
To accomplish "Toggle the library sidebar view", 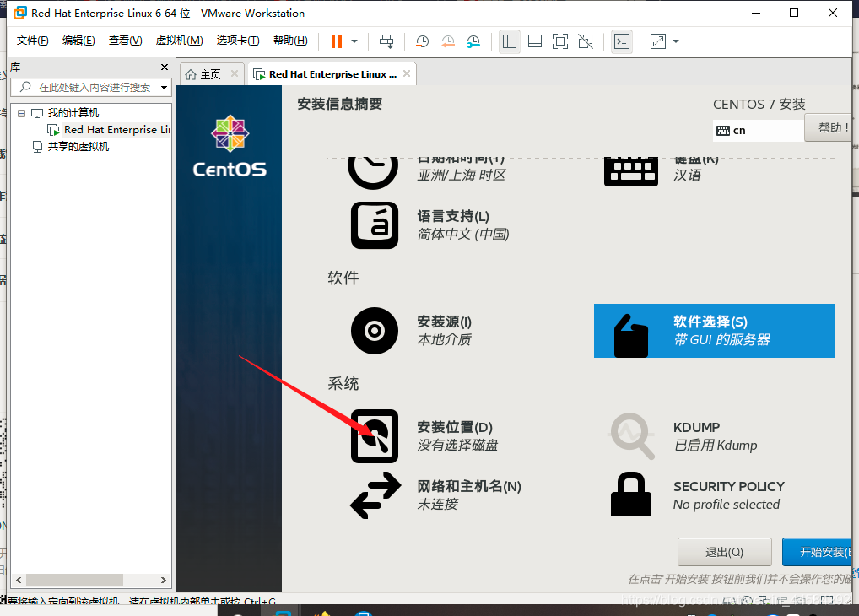I will click(510, 41).
